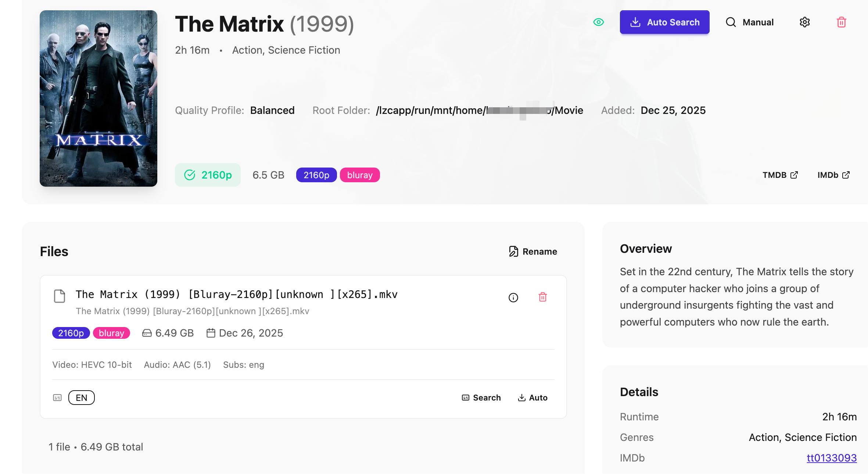Start Auto Search for The Matrix

[x=664, y=22]
